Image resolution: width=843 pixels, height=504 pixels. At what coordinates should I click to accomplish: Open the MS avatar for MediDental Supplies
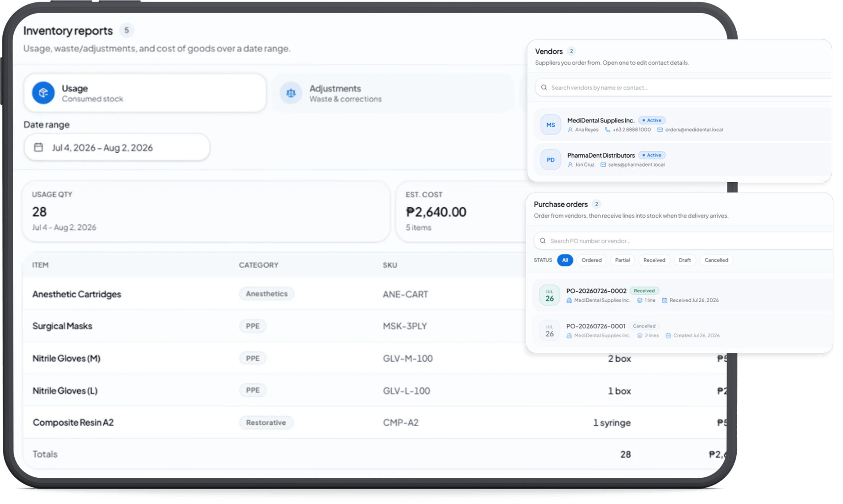[x=550, y=125]
